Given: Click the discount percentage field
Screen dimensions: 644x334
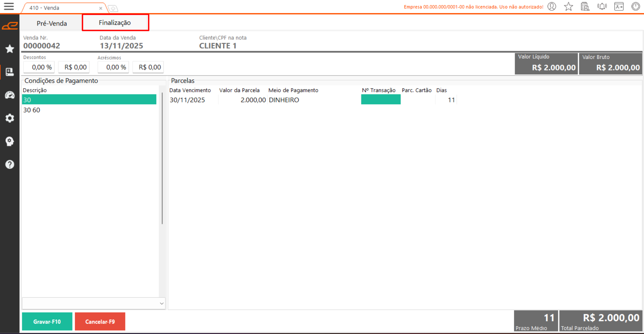Looking at the screenshot, I should [x=39, y=67].
